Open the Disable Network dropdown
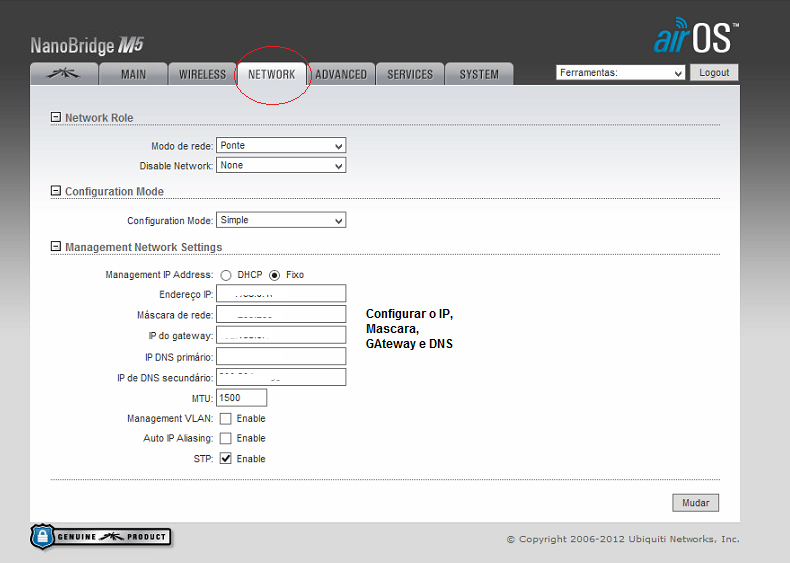Viewport: 790px width, 563px height. click(281, 165)
